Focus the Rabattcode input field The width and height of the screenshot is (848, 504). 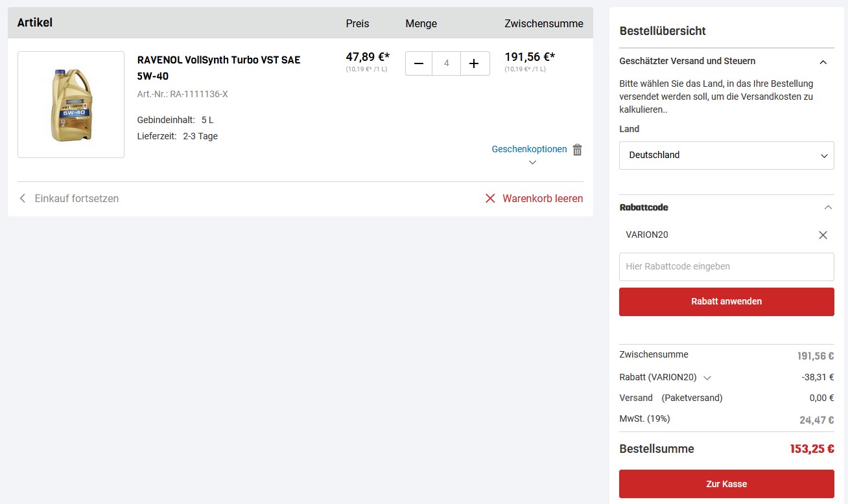tap(727, 267)
